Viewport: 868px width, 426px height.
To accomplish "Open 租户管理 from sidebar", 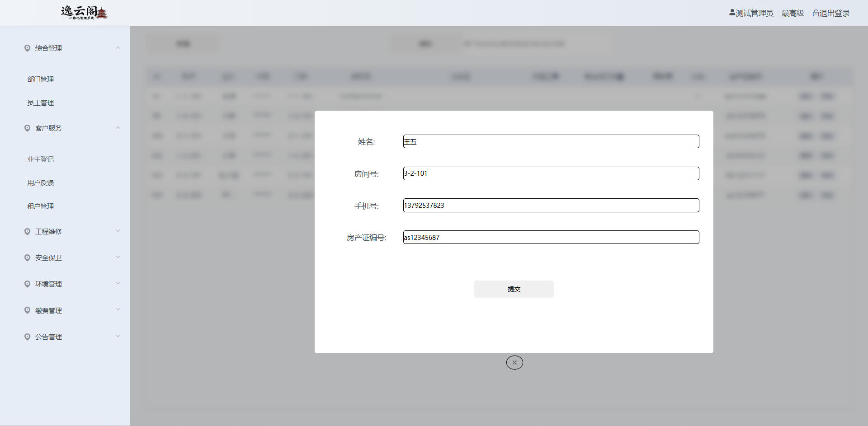I will (41, 206).
